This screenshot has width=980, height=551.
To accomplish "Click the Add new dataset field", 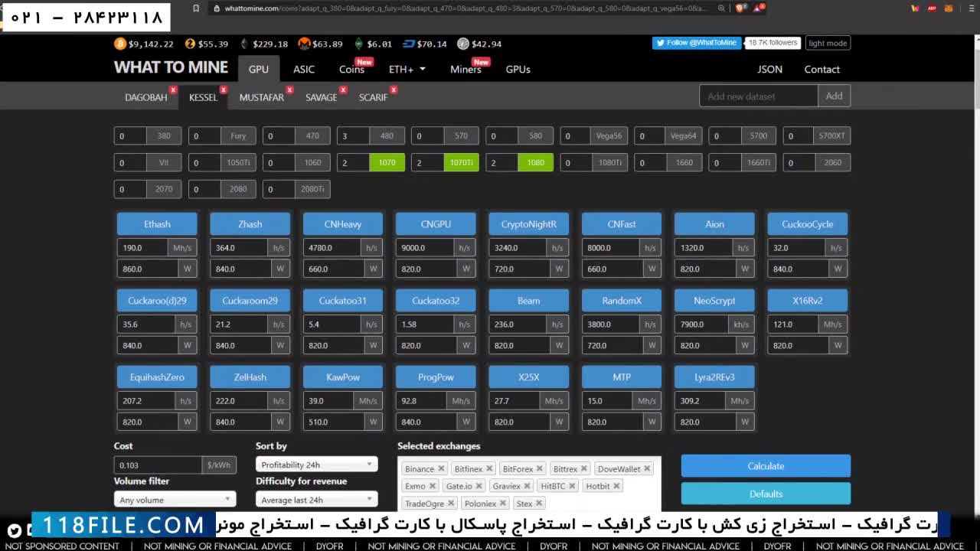I will tap(758, 96).
